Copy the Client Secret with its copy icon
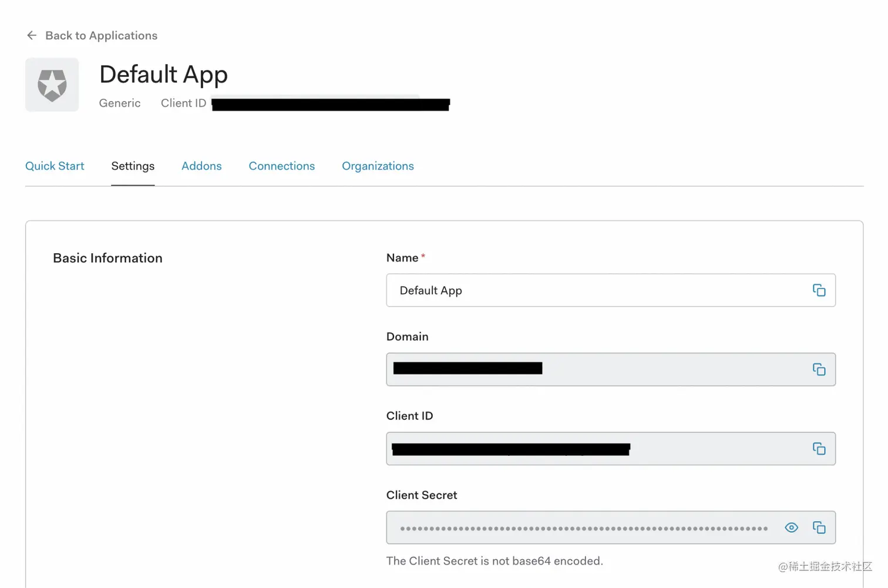This screenshot has height=588, width=888. coord(819,527)
